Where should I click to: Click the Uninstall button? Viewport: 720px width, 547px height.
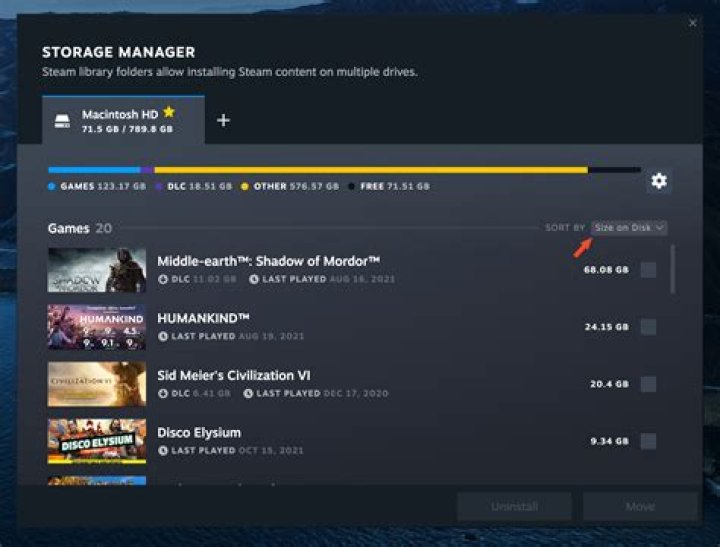click(x=514, y=507)
